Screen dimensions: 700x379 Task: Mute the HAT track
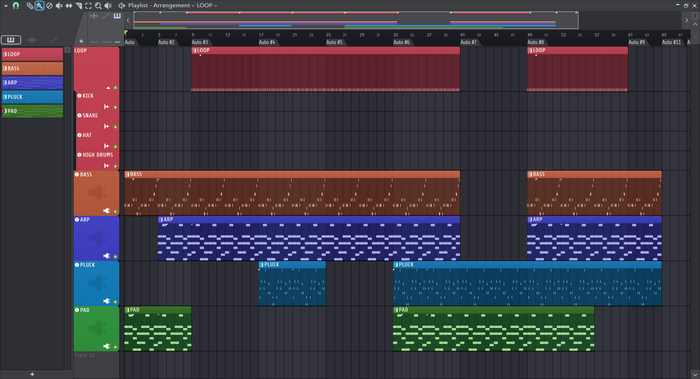115,146
